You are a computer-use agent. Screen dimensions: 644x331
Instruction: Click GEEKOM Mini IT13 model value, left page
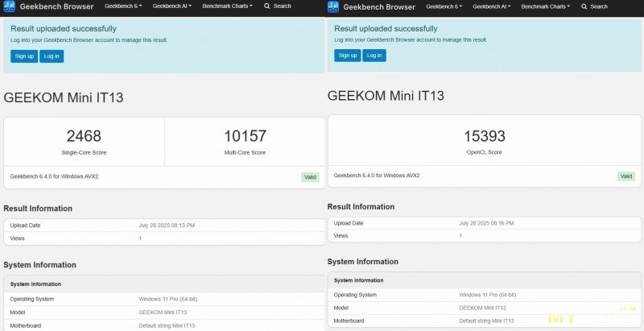[x=163, y=312]
